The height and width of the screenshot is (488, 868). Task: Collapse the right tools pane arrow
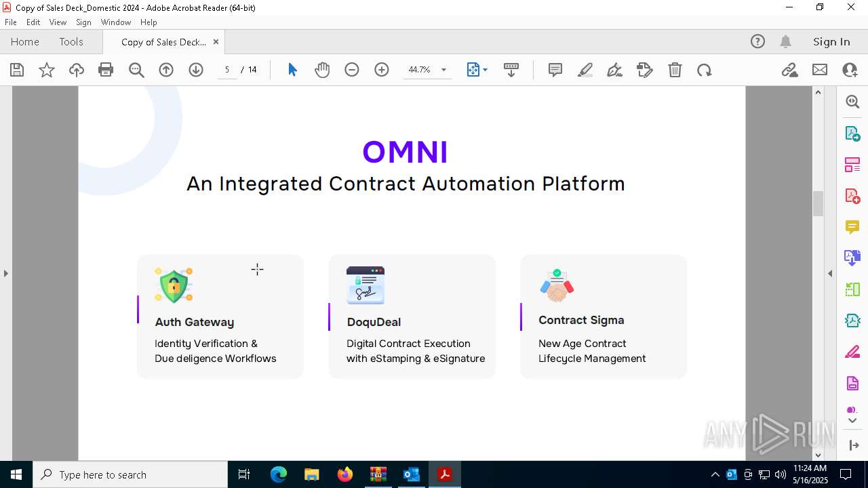pyautogui.click(x=830, y=273)
